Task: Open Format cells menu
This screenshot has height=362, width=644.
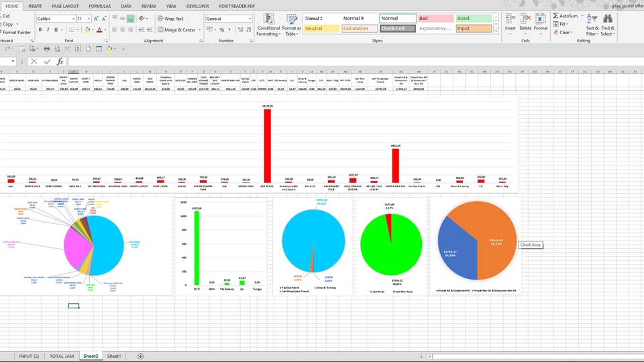Action: tap(541, 24)
